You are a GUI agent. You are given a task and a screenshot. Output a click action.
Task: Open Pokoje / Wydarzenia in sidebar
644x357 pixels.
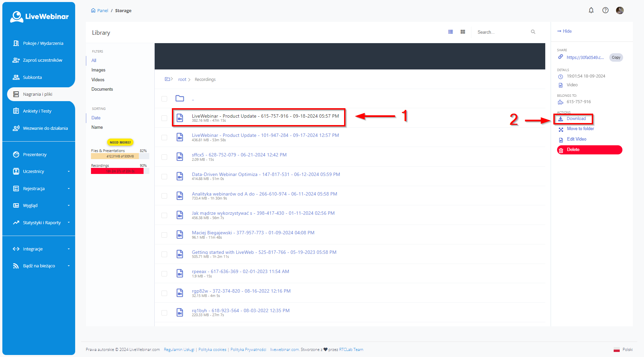click(43, 43)
